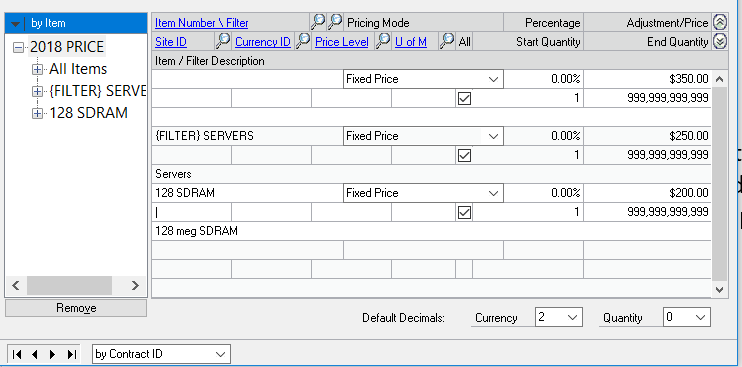The width and height of the screenshot is (742, 367).
Task: Click the Site ID field in 128 SDRAM row
Action: point(192,212)
